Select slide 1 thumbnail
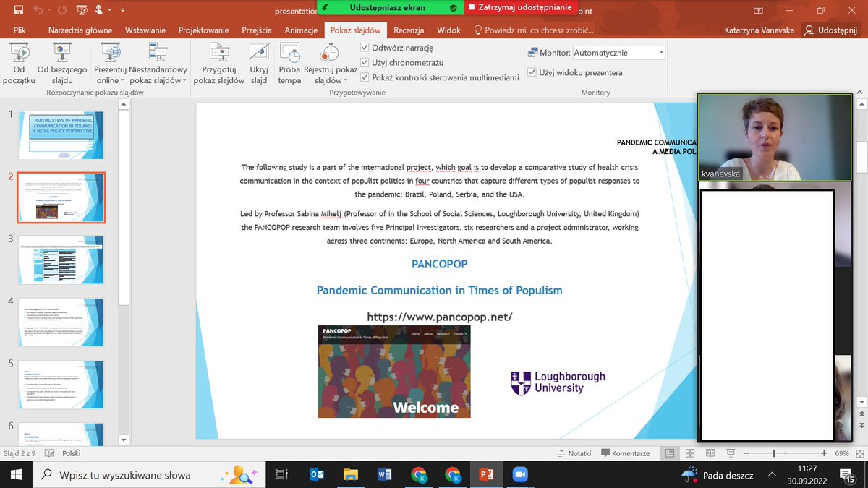 61,135
